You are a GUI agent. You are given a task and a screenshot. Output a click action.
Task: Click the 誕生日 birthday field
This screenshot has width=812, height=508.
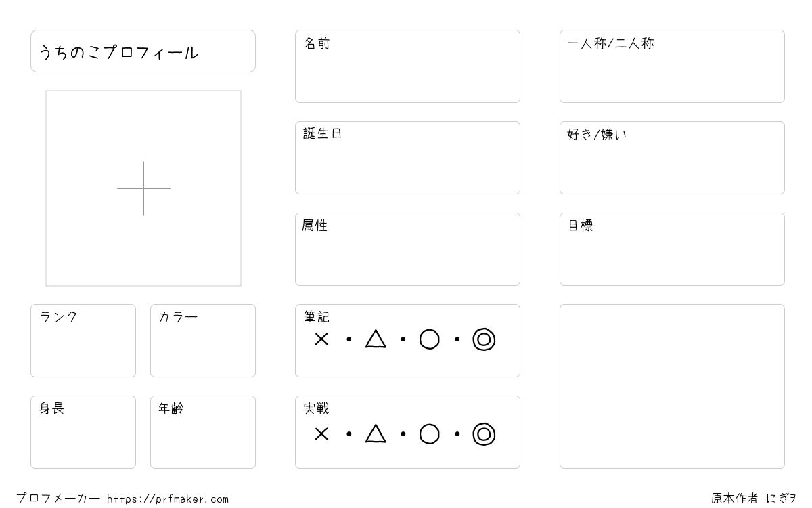(x=407, y=158)
